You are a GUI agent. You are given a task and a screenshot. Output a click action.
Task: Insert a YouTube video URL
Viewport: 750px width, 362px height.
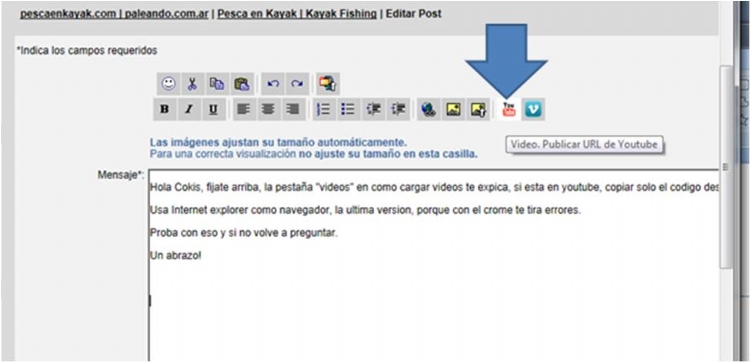pos(509,110)
